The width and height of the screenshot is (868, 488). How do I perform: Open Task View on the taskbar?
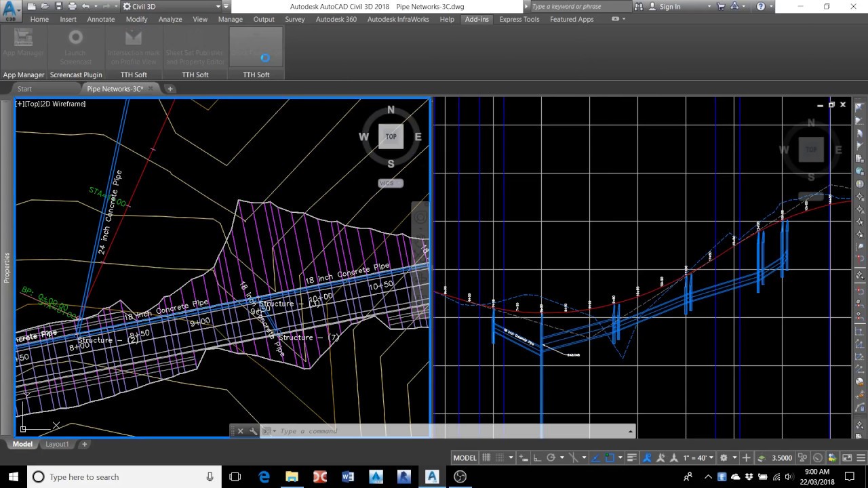235,476
